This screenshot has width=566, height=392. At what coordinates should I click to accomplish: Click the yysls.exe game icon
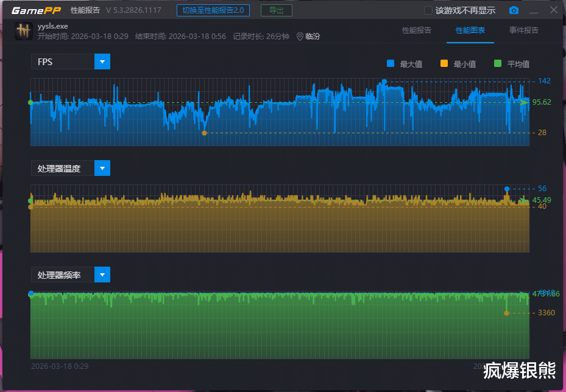pyautogui.click(x=24, y=31)
